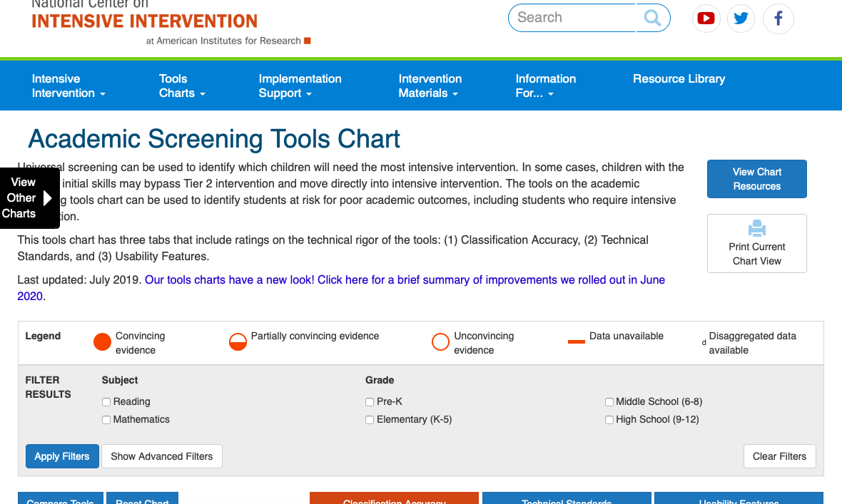Check the Mathematics subject filter
842x504 pixels.
[106, 420]
